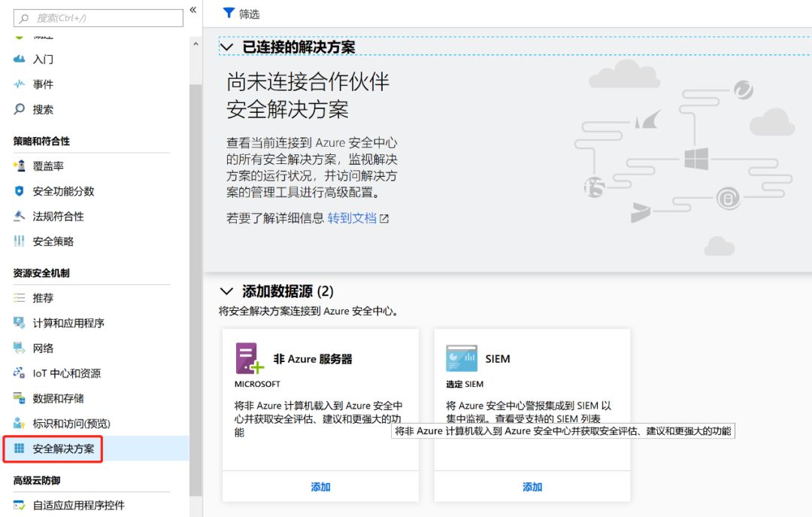Viewport: 812px width, 517px height.
Task: Click the 法规符合性 icon
Action: pyautogui.click(x=20, y=217)
